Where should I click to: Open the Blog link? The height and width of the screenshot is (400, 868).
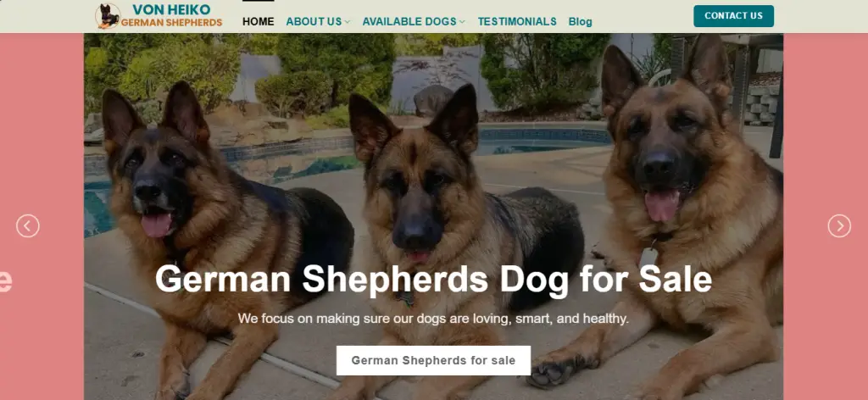(580, 21)
